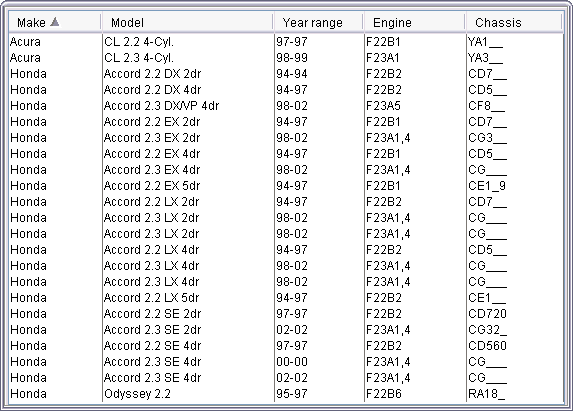Select the Acura CL 2.3 4-Cyl. row

coord(286,58)
